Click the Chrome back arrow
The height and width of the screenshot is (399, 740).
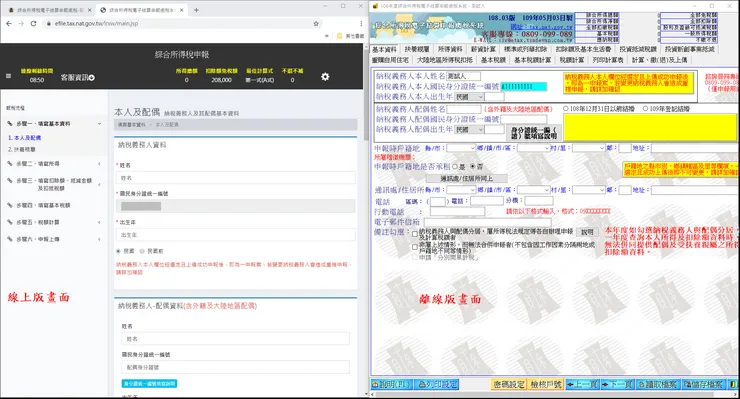pos(9,23)
